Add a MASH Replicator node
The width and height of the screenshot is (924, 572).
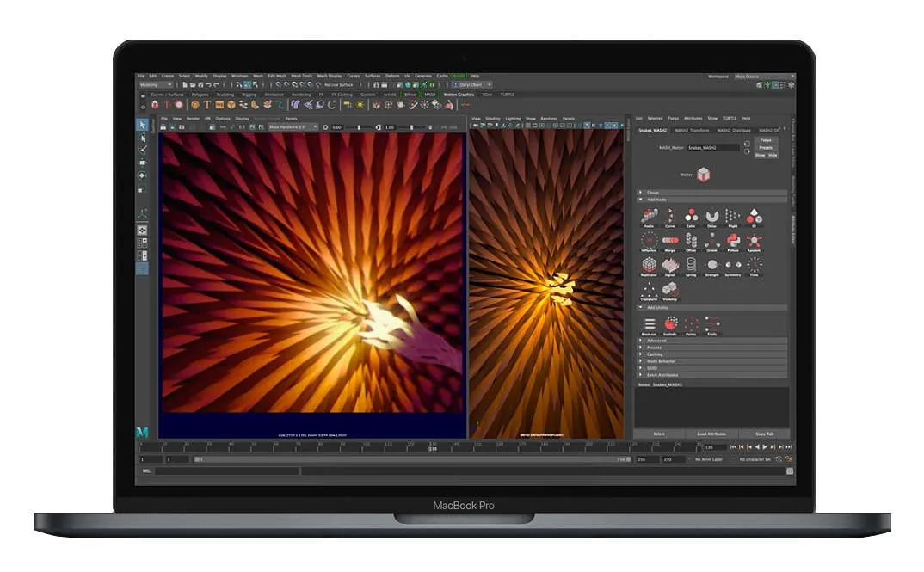[649, 266]
